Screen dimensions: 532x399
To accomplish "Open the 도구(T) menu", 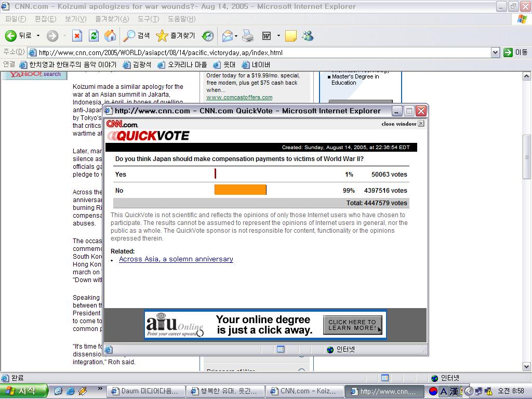I will [148, 19].
